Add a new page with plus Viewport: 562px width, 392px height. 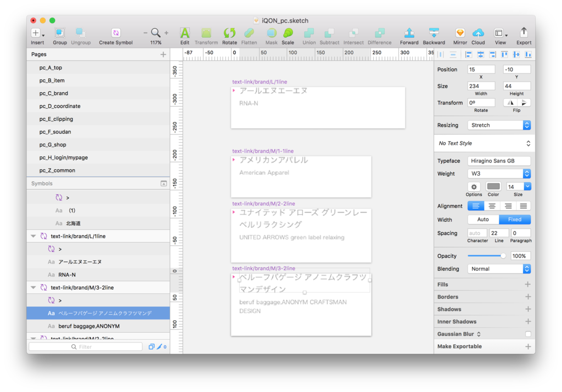[x=163, y=54]
